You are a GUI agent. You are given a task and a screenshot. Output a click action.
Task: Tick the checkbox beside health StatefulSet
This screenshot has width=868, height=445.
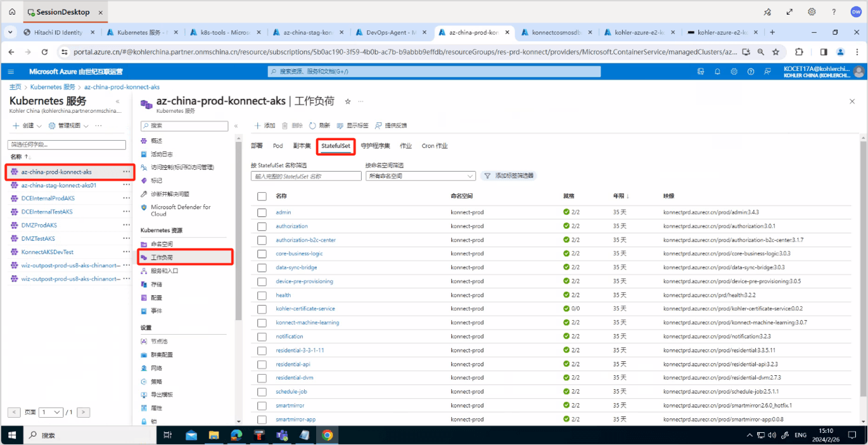point(262,295)
